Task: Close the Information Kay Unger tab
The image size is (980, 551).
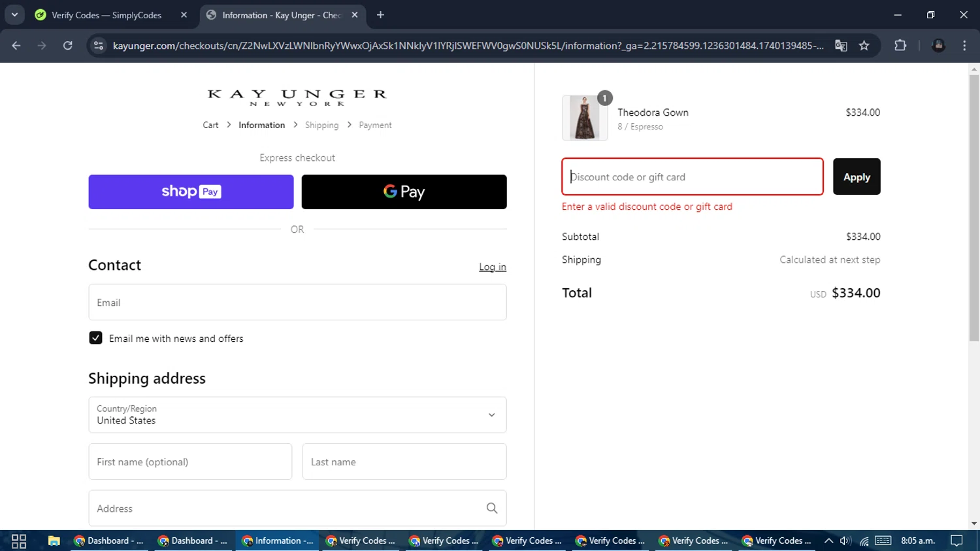Action: (x=355, y=15)
